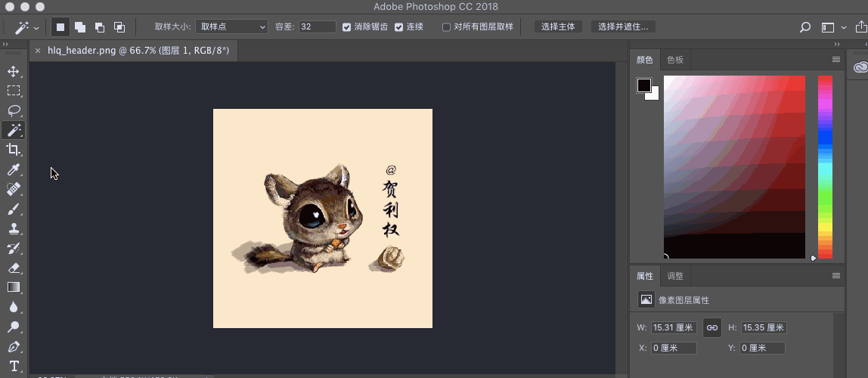Select the Spot Healing Brush tool
Screen dimensions: 868x378
(x=14, y=189)
